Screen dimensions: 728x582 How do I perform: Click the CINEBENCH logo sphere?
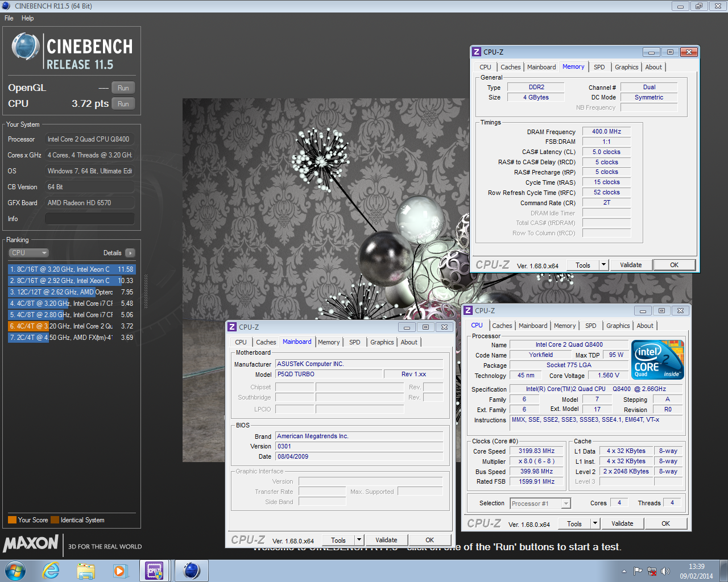click(x=25, y=47)
